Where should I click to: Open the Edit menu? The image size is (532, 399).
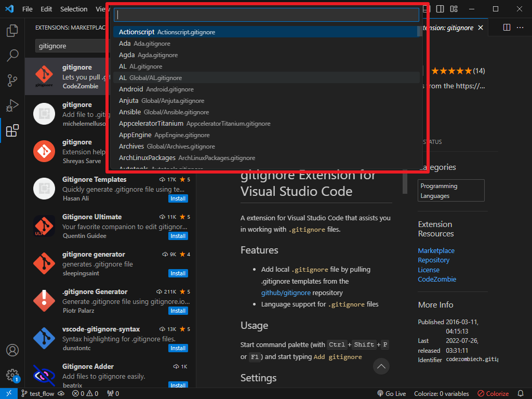46,9
